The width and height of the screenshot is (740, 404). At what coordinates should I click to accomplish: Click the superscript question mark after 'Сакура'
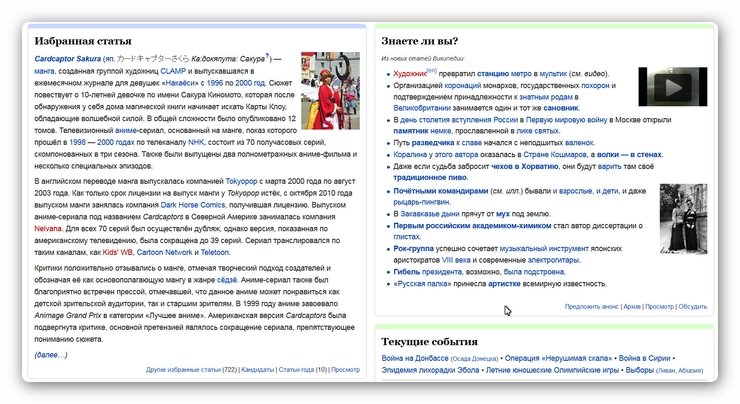tap(267, 57)
